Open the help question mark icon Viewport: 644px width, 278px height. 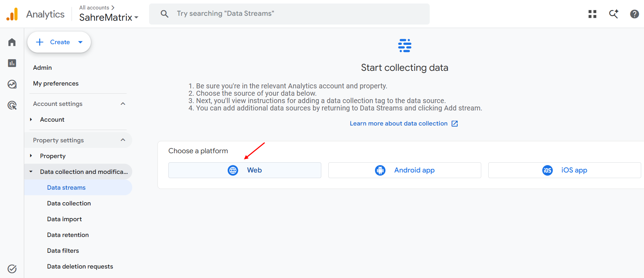pos(635,14)
